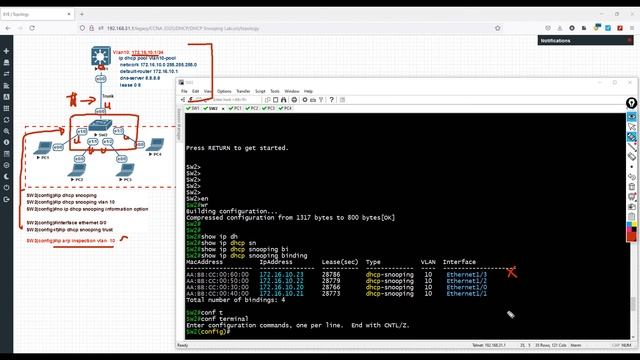Open the browser hamburger menu
The image size is (640, 360).
pos(631,28)
